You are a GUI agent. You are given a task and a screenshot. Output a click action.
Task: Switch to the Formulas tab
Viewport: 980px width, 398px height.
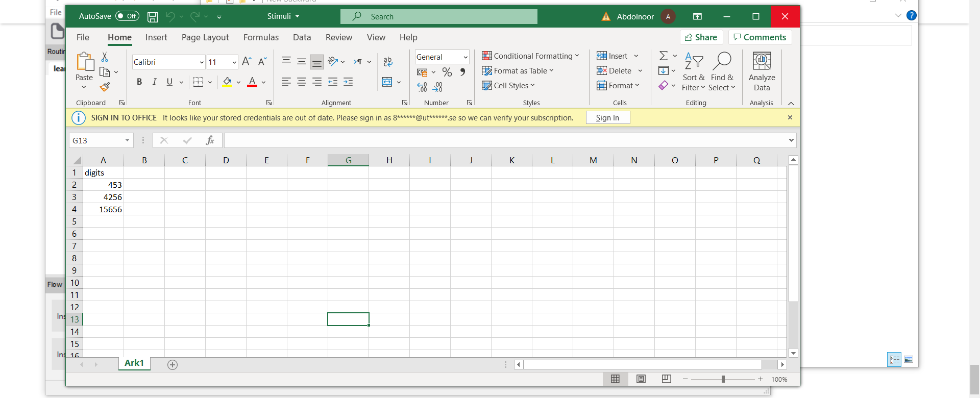261,37
